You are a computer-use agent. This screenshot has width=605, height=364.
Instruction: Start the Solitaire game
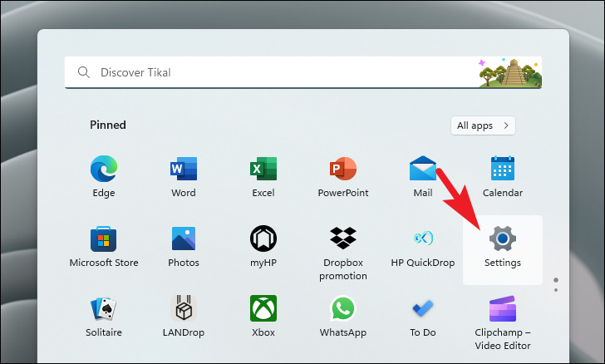tap(103, 309)
